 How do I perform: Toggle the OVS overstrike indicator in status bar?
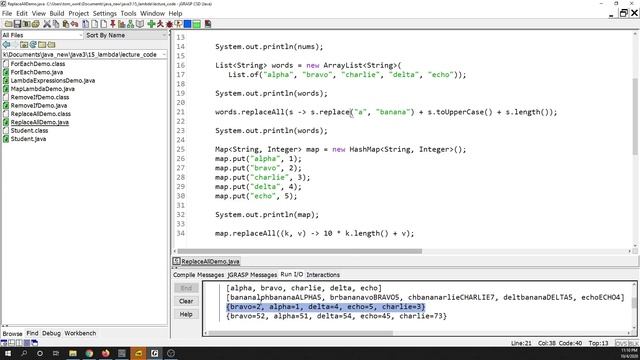pyautogui.click(x=621, y=343)
